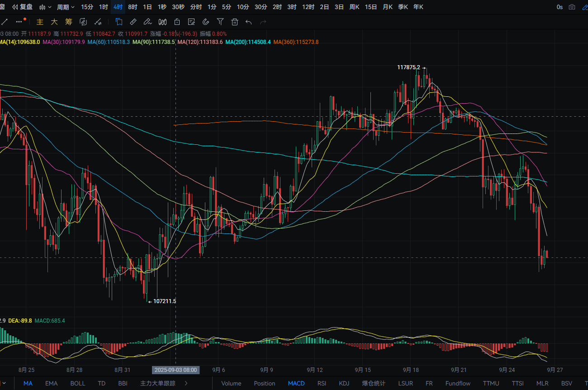Click the MA(120) indicator label
The width and height of the screenshot is (588, 390).
tap(200, 42)
